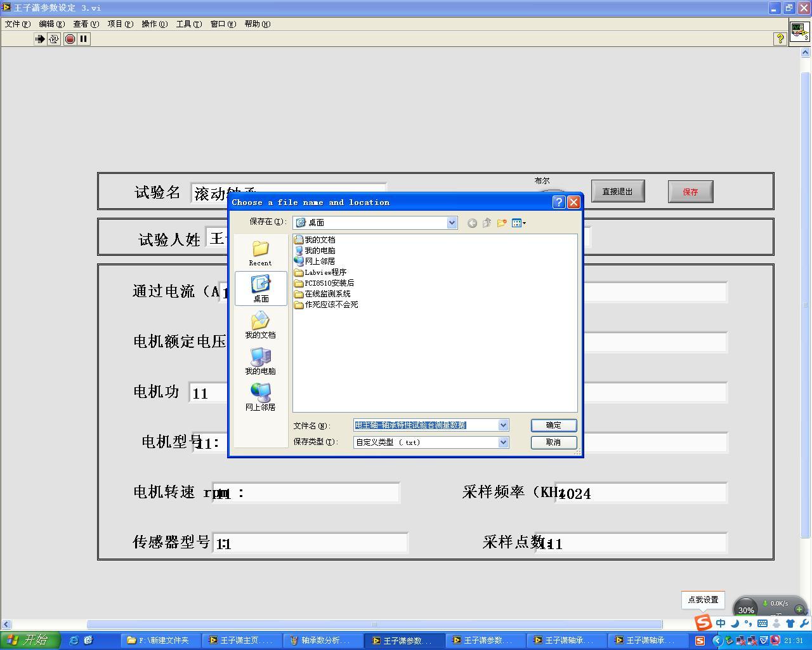Select 我的电脑 in the places bar
This screenshot has height=650, width=812.
(x=260, y=361)
